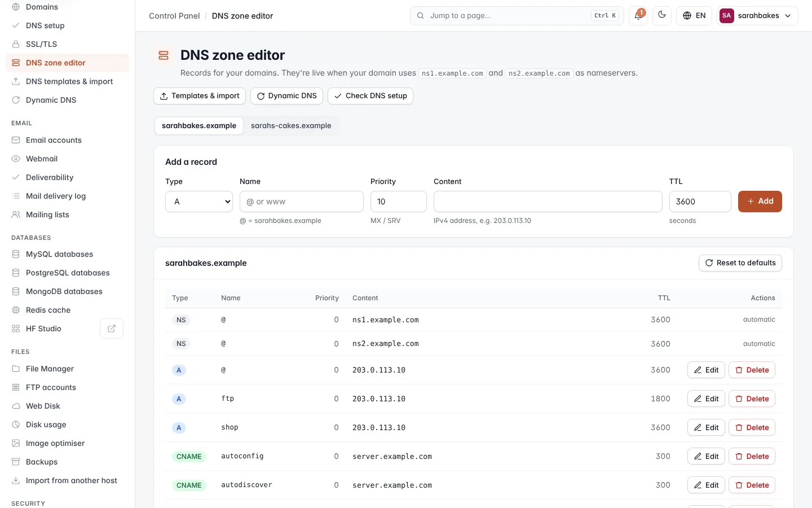Open Image optimiser in sidebar
The width and height of the screenshot is (812, 508).
coord(67,443)
